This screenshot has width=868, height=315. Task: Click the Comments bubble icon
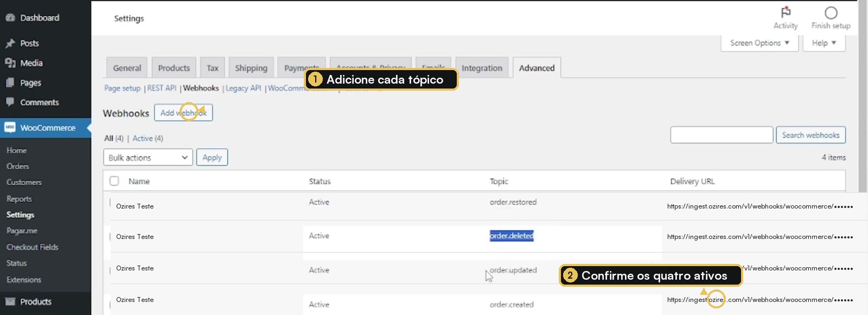[10, 102]
